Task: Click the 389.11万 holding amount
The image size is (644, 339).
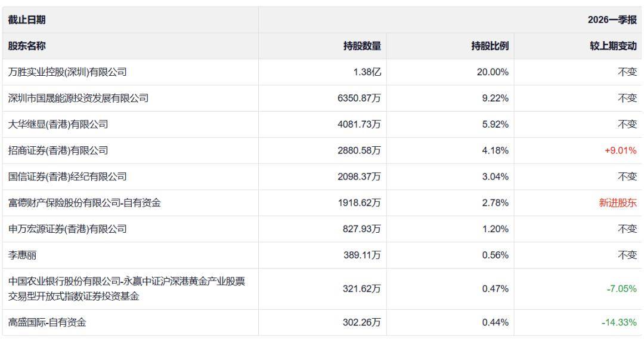Action: (363, 255)
